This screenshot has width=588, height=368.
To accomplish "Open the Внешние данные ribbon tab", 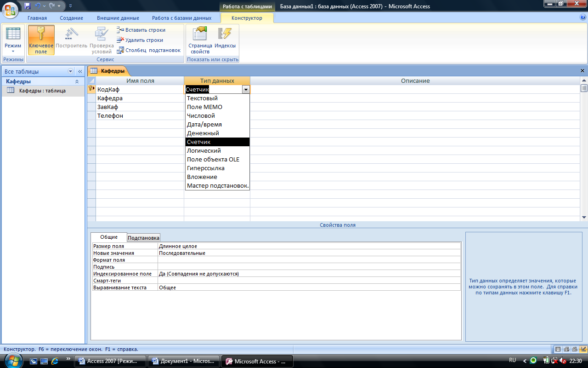I will (118, 18).
